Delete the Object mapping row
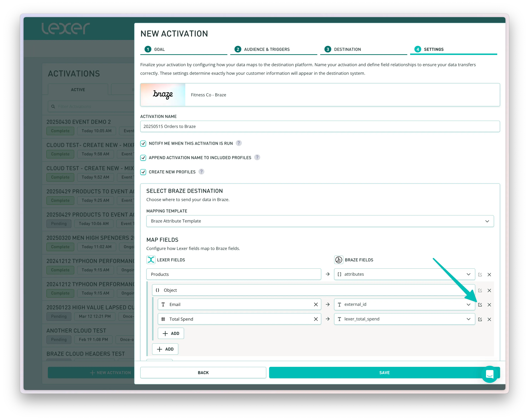The height and width of the screenshot is (420, 529). (489, 290)
